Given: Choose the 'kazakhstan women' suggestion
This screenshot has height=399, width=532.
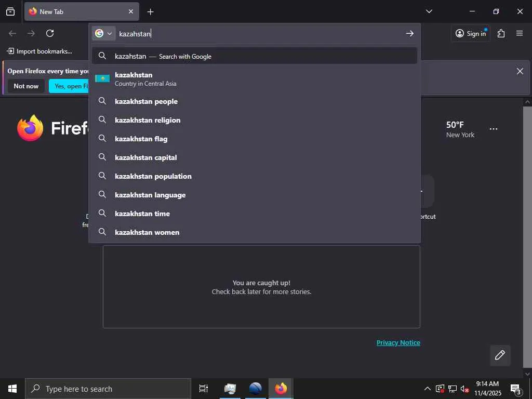Looking at the screenshot, I should (255, 232).
